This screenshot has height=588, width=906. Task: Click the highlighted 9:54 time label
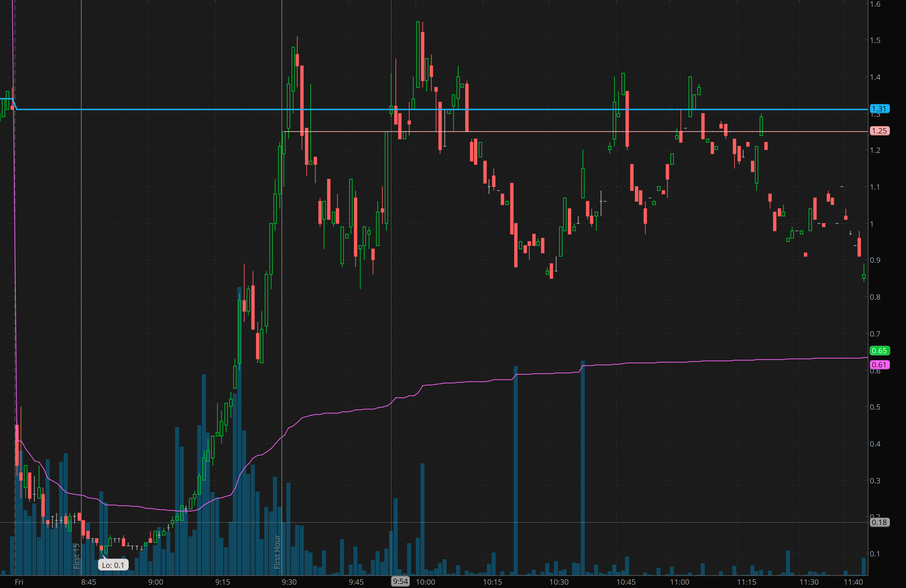400,581
